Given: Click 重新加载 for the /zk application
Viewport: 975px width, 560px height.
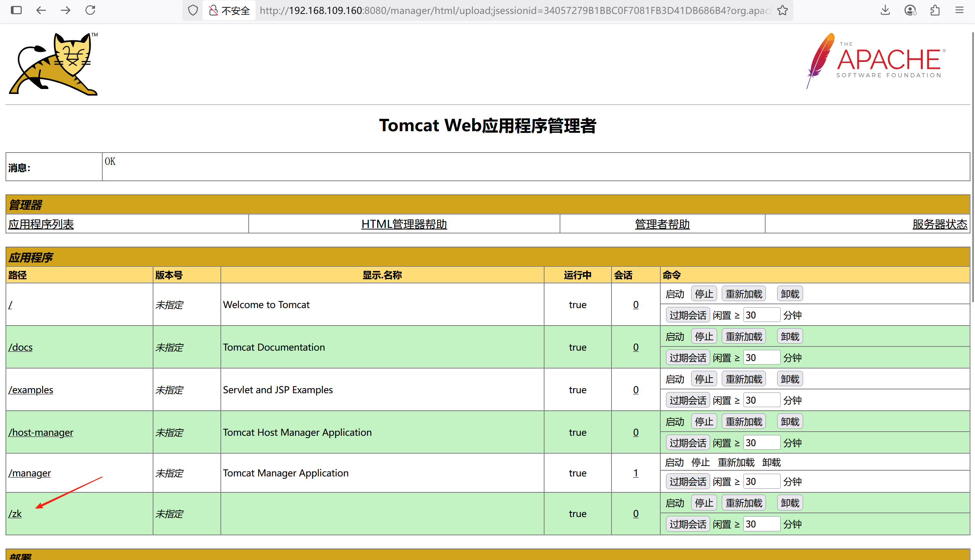Looking at the screenshot, I should click(x=744, y=503).
